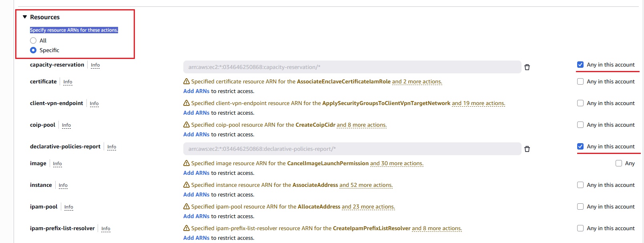This screenshot has width=644, height=243.
Task: Enable Any in this account for client-vpn-endpoint
Action: [x=580, y=103]
